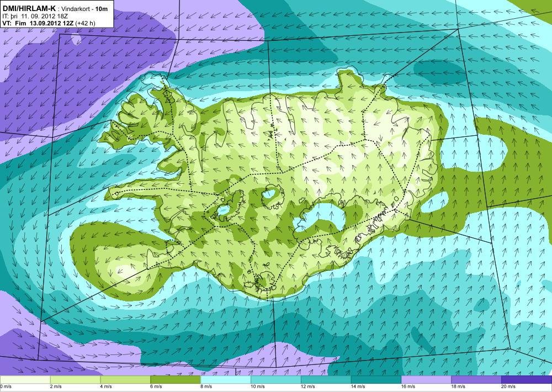Click the '18 m/s' legend label
The image size is (552, 392).
click(459, 386)
